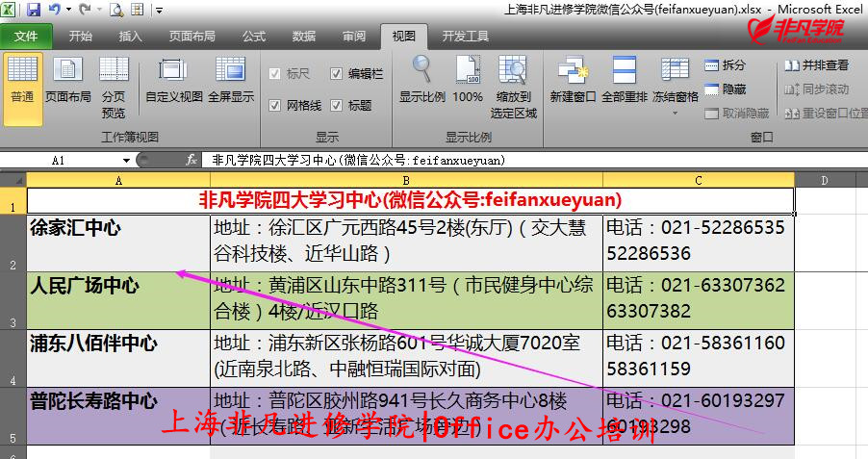Click address cell 浦东新区张杨路601号
Image resolution: width=868 pixels, height=459 pixels.
406,358
